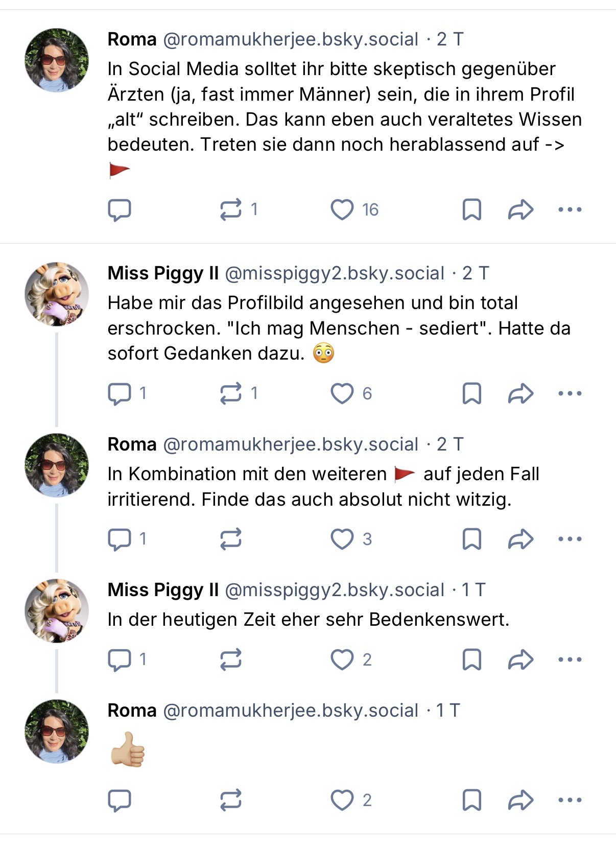Open Miss Piggy II's avatar on 'Bedenkenswert' post
The image size is (616, 850).
57,610
